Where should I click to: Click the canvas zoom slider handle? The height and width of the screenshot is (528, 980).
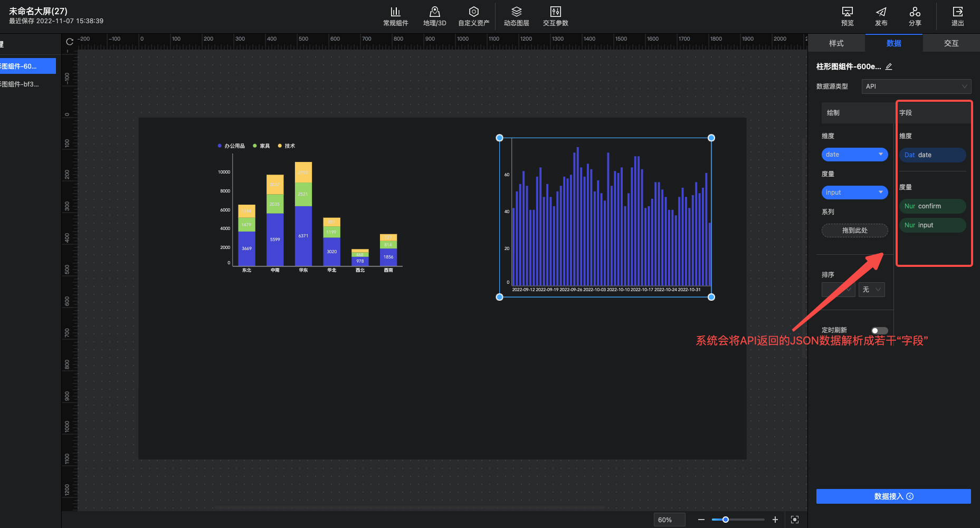[726, 520]
